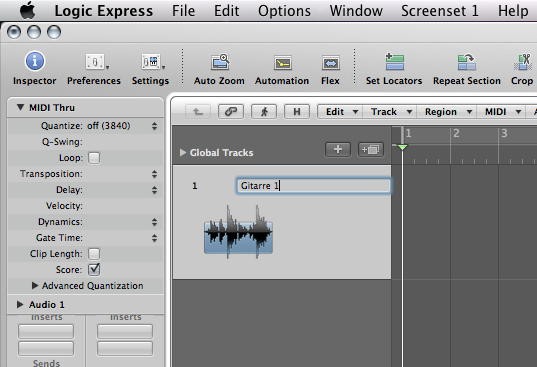Expand the Audio 1 section
537x367 pixels.
20,304
